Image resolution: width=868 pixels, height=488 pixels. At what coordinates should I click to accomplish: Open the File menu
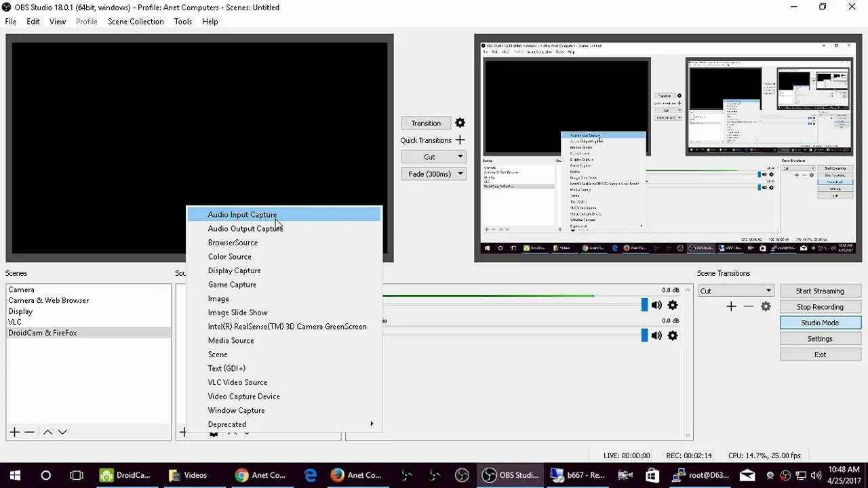point(11,22)
